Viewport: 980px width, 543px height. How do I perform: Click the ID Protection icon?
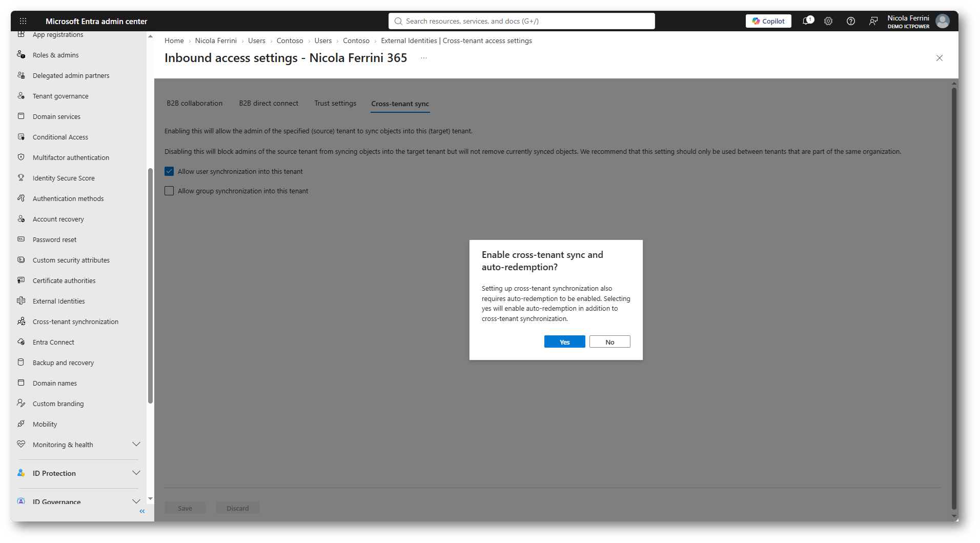click(21, 473)
